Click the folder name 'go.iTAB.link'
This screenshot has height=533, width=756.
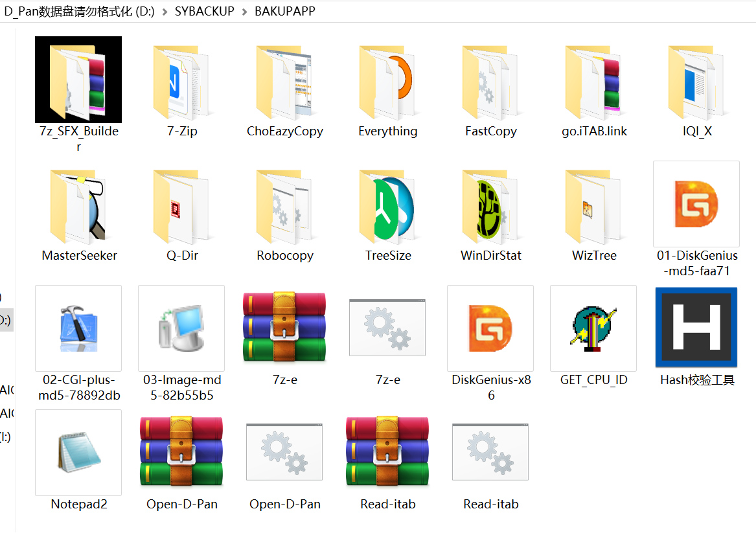(594, 131)
